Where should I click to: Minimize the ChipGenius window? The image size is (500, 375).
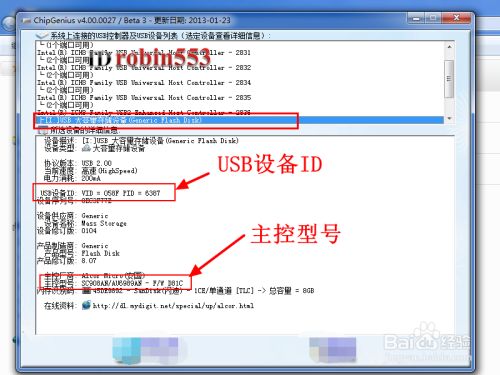[x=416, y=18]
